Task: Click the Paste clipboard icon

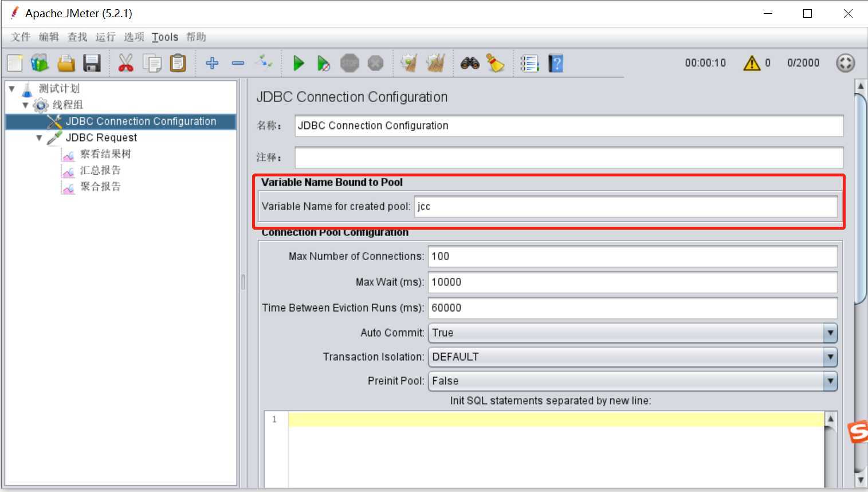Action: [x=178, y=63]
